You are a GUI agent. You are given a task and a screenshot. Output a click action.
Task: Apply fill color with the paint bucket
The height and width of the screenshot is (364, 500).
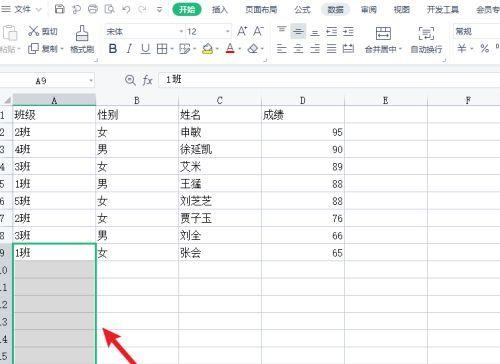[208, 49]
